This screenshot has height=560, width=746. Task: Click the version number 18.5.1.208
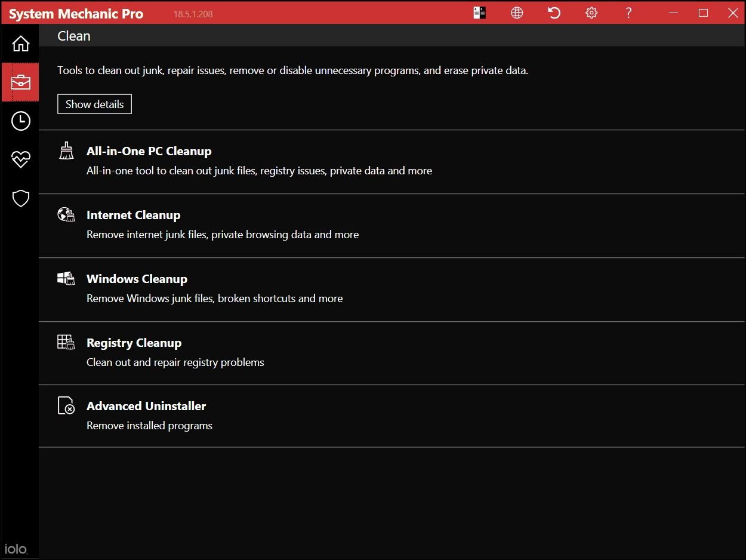coord(193,14)
